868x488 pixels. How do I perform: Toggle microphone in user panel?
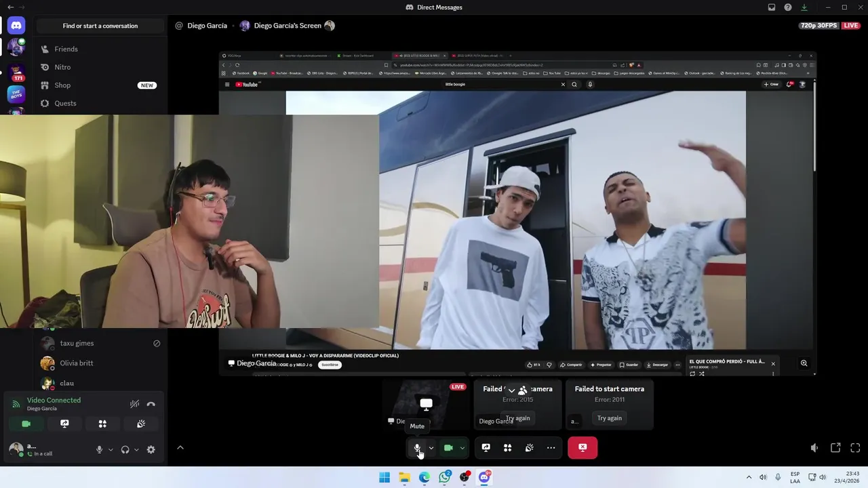click(x=100, y=449)
